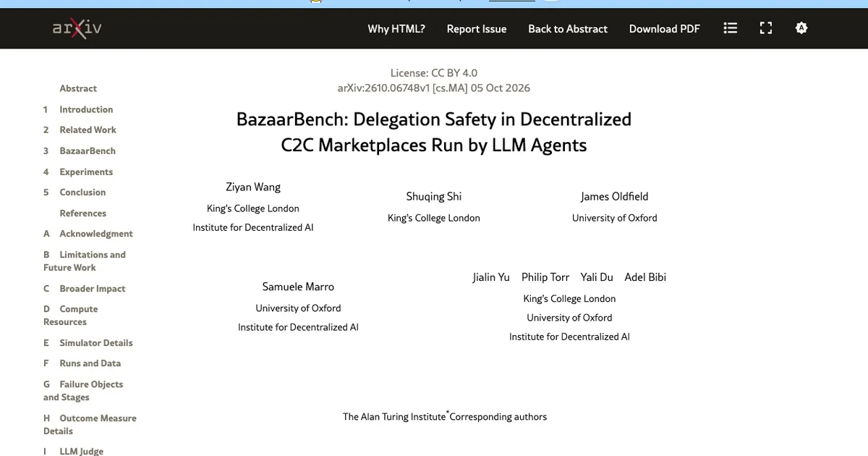868x456 pixels.
Task: Click the arXiv logo
Action: pos(77,28)
